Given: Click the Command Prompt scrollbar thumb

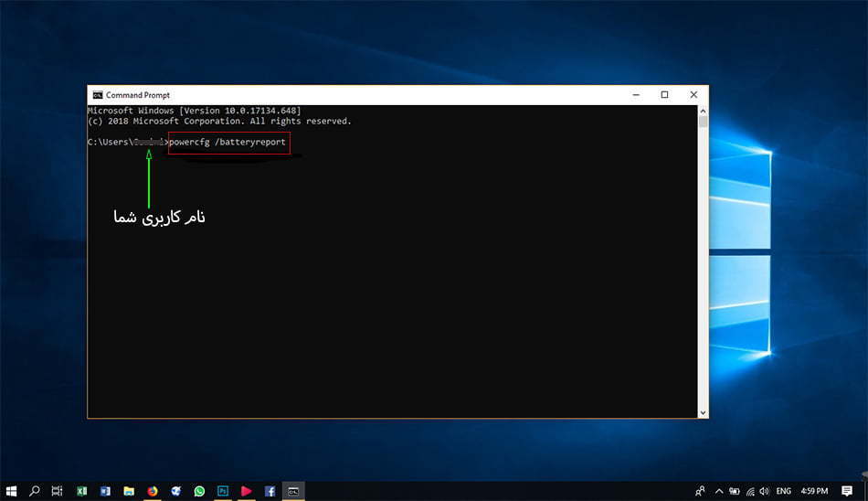Looking at the screenshot, I should [x=703, y=122].
